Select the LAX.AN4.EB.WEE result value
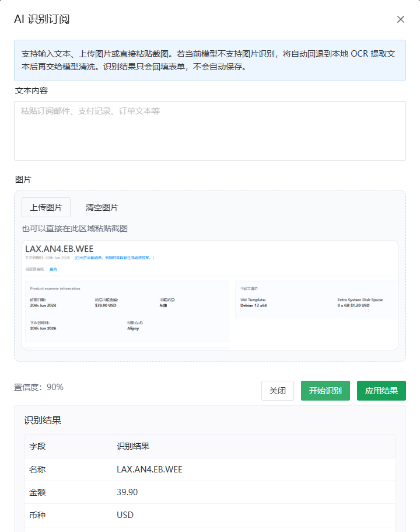The image size is (420, 532). point(149,470)
